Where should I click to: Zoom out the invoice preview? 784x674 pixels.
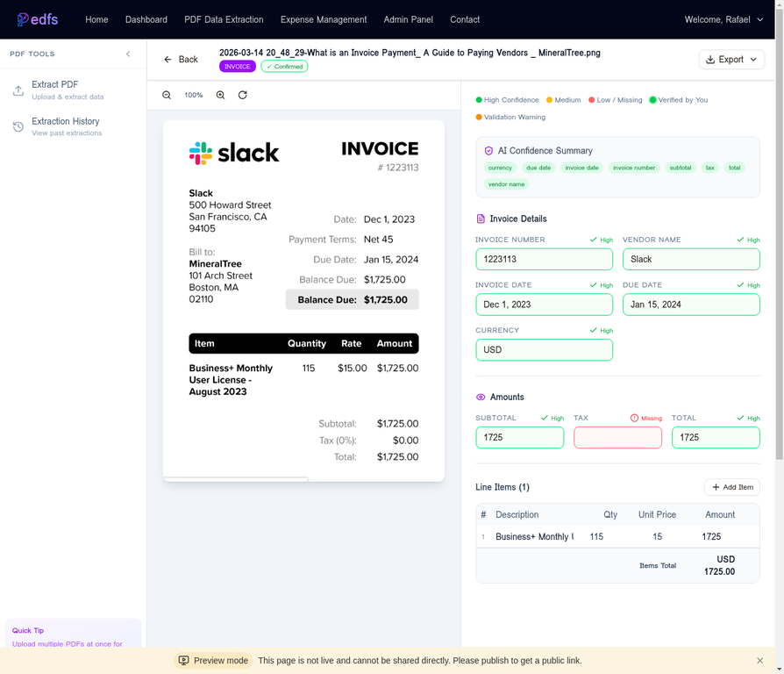click(167, 95)
